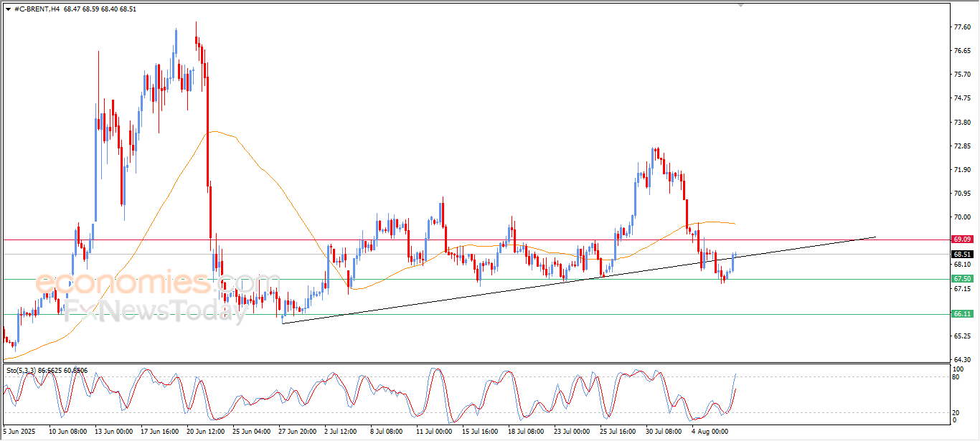This screenshot has height=441, width=980.
Task: Click the 72.85 price axis value
Action: [x=963, y=146]
